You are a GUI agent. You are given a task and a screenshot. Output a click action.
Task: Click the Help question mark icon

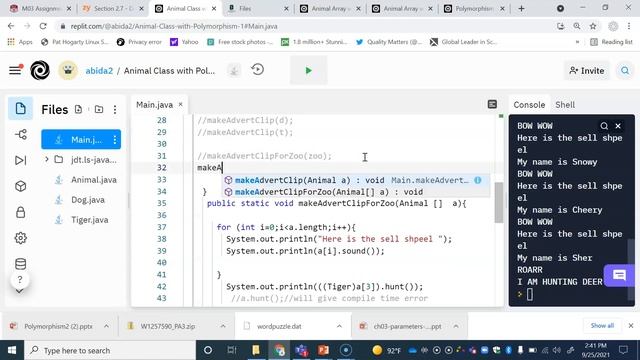20,280
